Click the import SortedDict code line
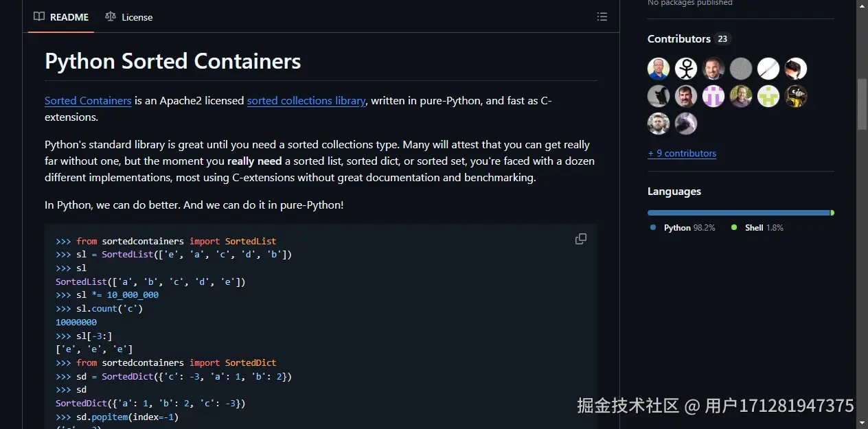The width and height of the screenshot is (868, 429). (166, 362)
